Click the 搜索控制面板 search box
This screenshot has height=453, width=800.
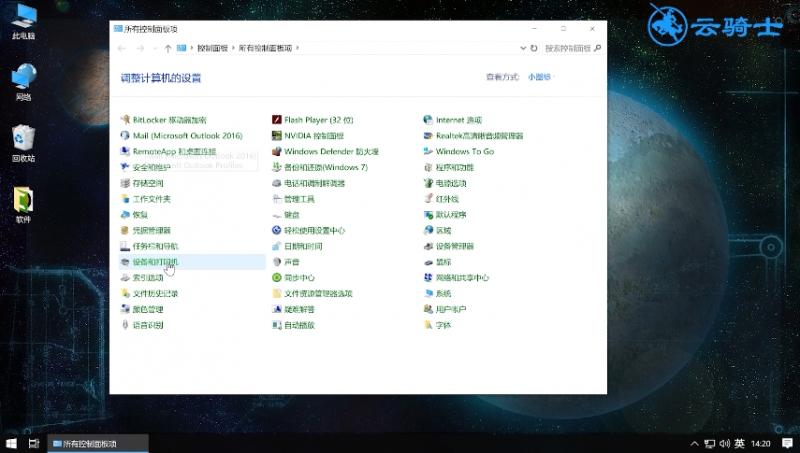coord(572,48)
